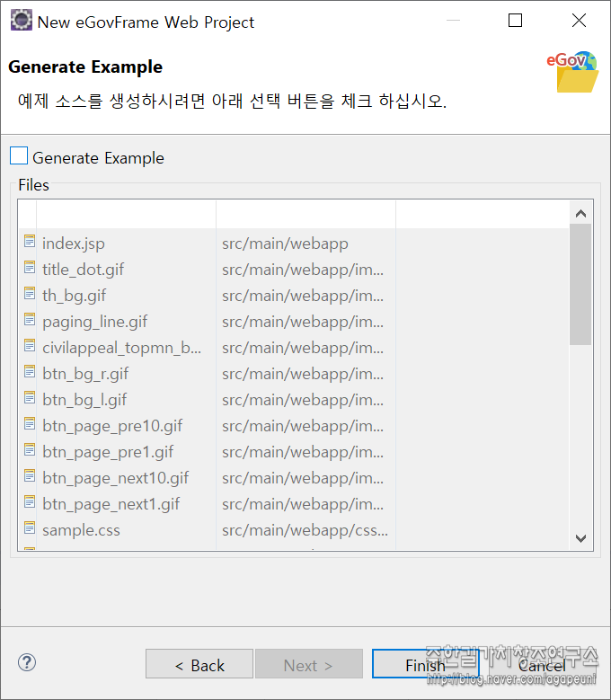Click the file icon next to index.jsp

pos(30,242)
